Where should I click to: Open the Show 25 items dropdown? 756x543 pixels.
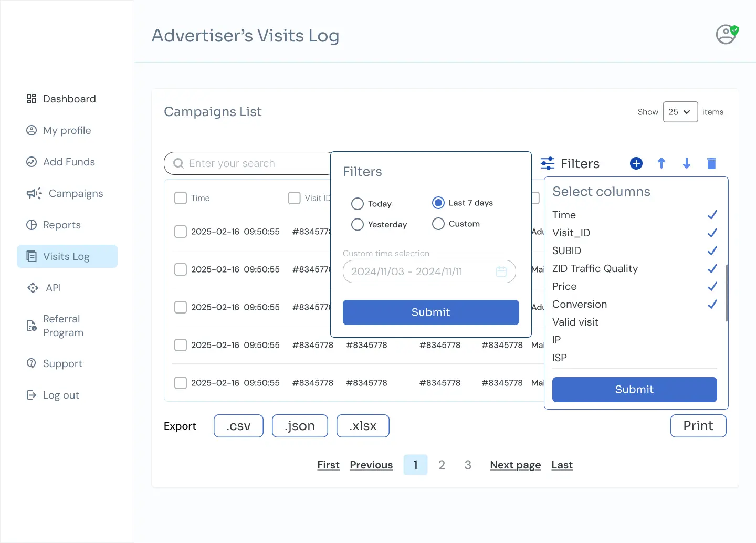point(680,112)
